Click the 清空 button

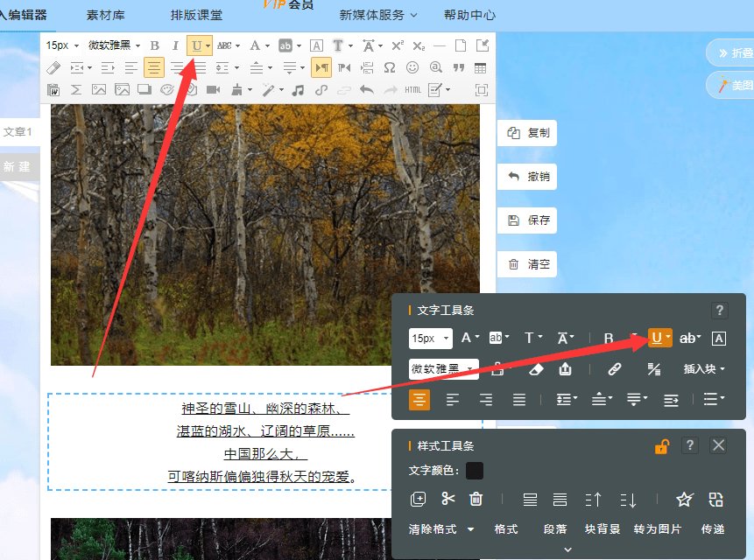527,264
